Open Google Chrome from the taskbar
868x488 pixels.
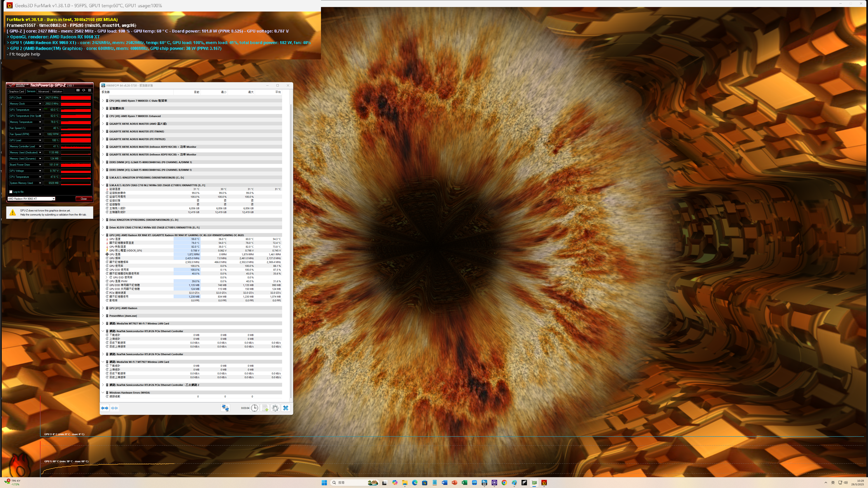coord(504,483)
